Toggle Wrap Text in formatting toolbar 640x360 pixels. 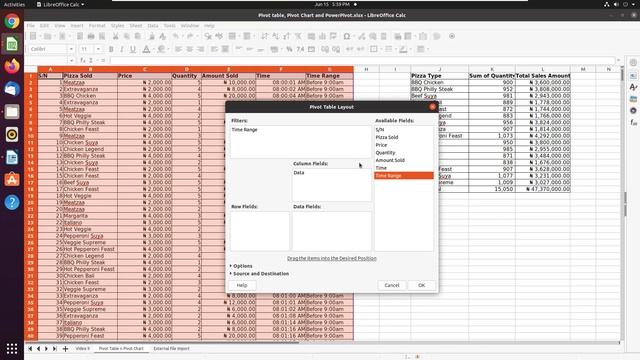click(214, 49)
